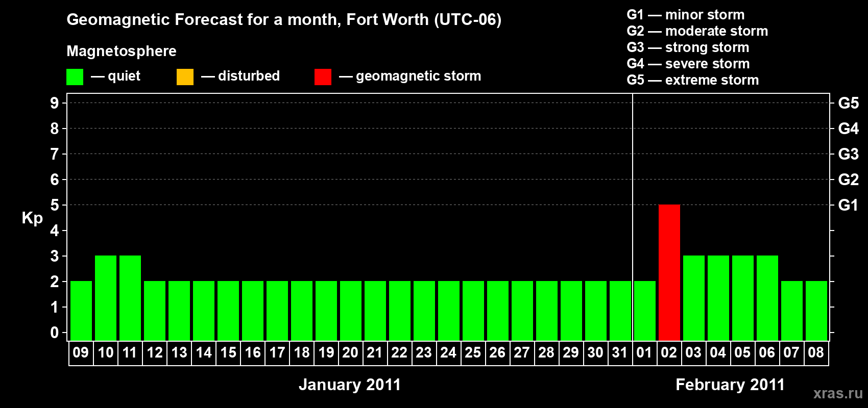This screenshot has width=868, height=408.
Task: Click the red geomagnetic storm legend swatch
Action: point(323,77)
